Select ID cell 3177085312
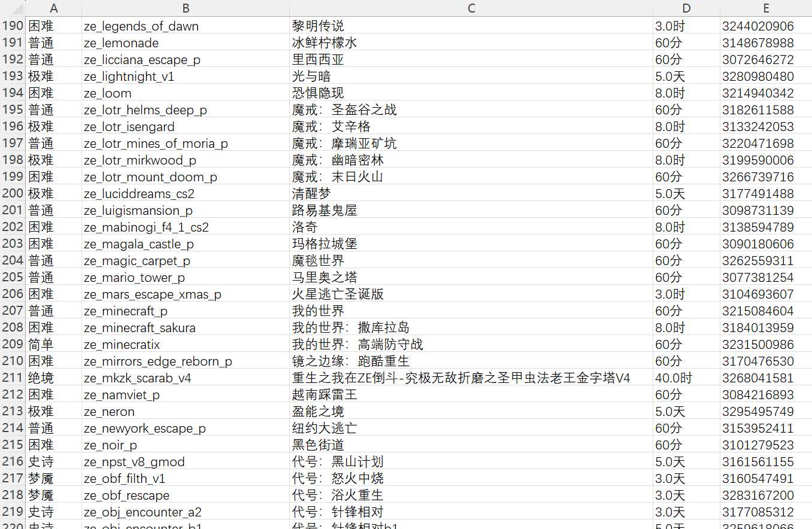 click(766, 512)
